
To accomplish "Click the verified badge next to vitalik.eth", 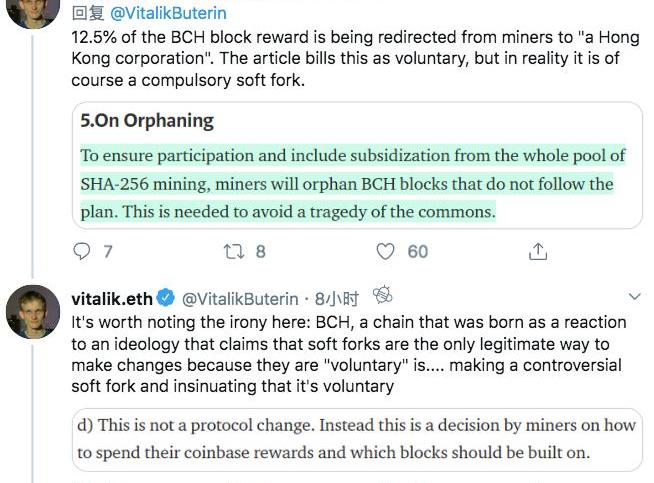I will 165,299.
